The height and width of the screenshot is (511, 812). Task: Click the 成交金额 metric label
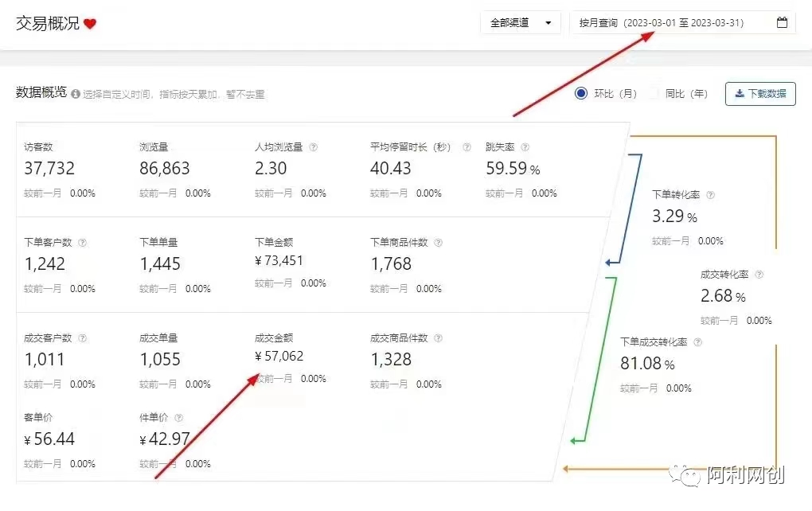pyautogui.click(x=274, y=338)
